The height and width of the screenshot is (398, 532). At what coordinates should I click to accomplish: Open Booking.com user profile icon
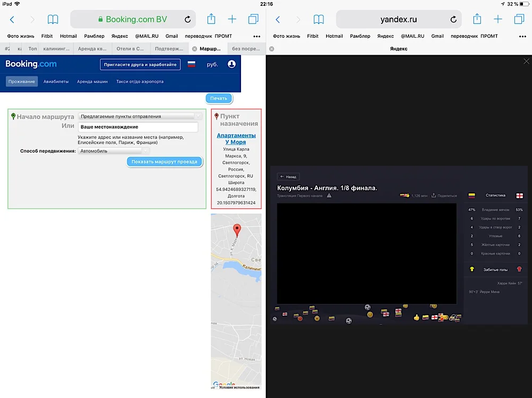tap(232, 64)
